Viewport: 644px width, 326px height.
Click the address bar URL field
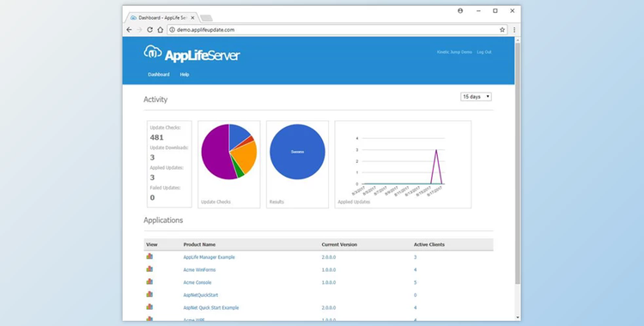tap(337, 30)
